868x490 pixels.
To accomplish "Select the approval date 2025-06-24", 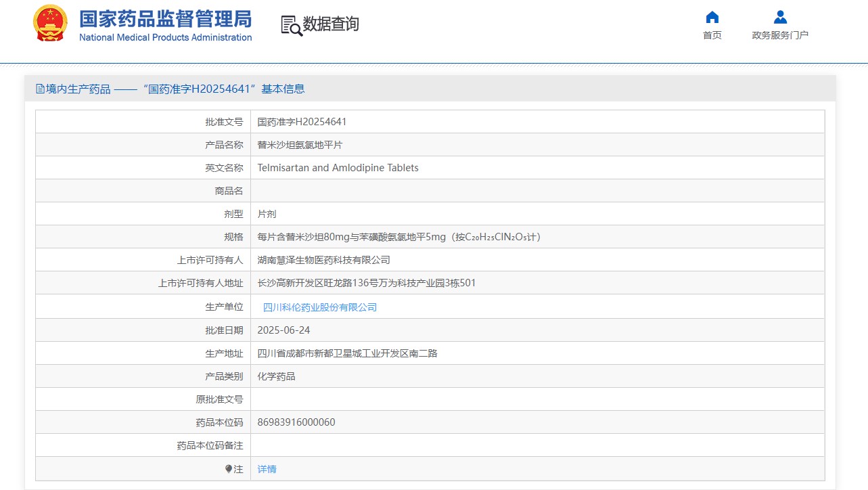I will (x=284, y=330).
